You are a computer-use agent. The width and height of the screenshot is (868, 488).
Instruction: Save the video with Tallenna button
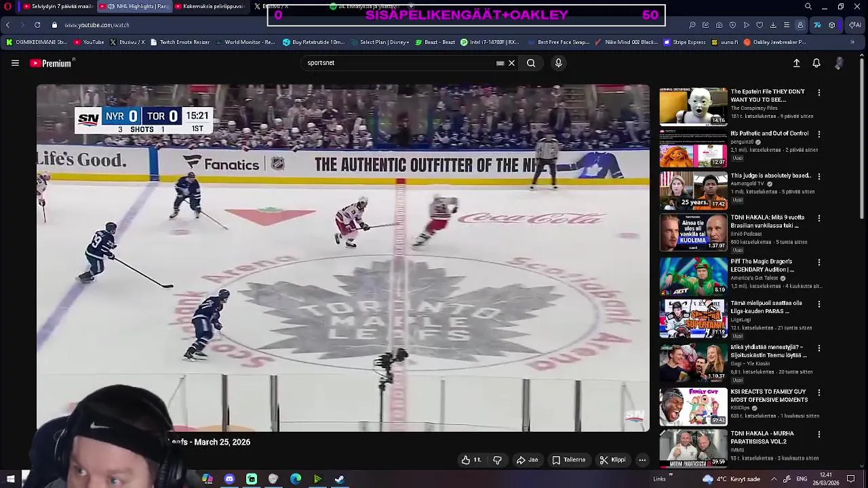pyautogui.click(x=568, y=460)
